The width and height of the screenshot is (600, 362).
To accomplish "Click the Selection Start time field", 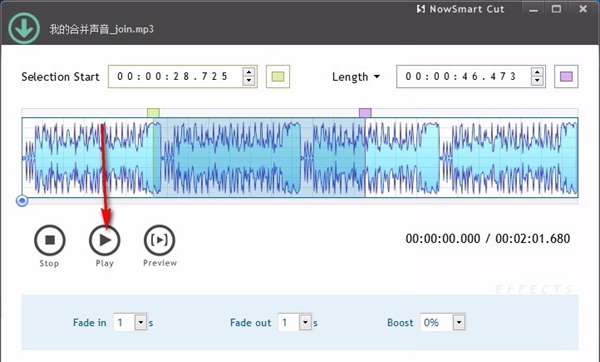I will coord(175,77).
